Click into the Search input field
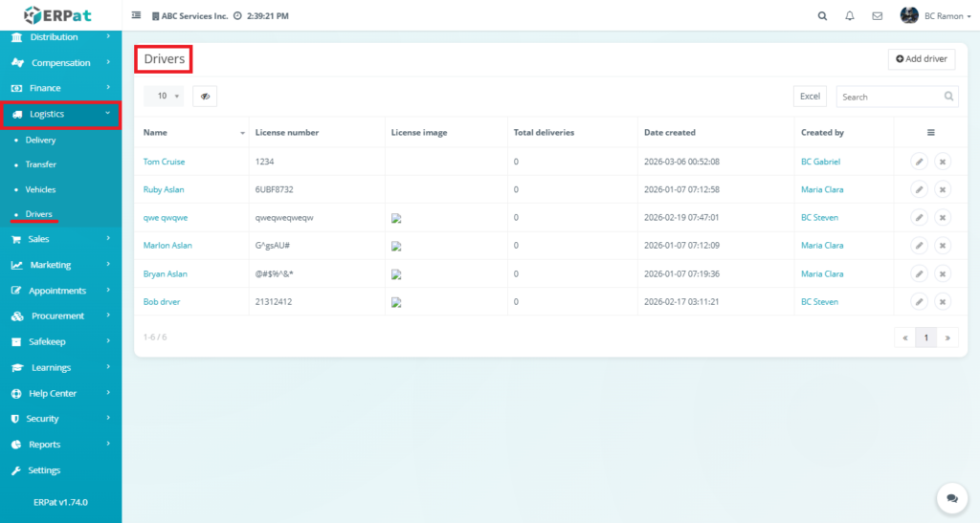The height and width of the screenshot is (523, 980). (x=888, y=97)
